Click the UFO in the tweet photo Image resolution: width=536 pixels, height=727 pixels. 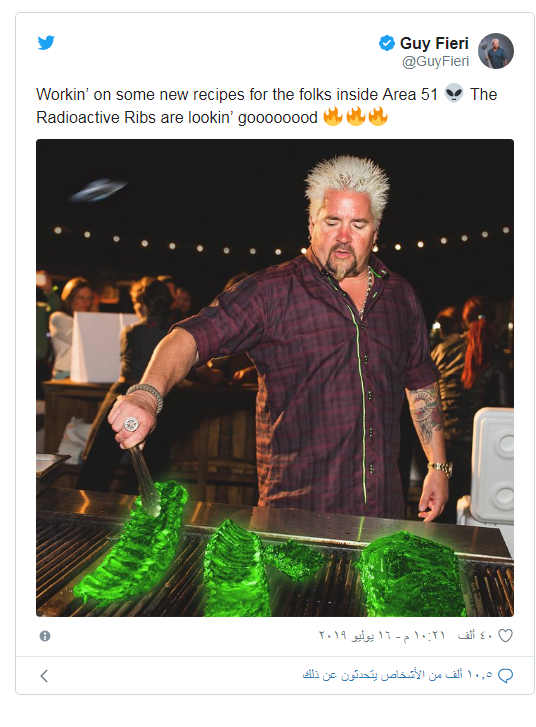coord(98,190)
